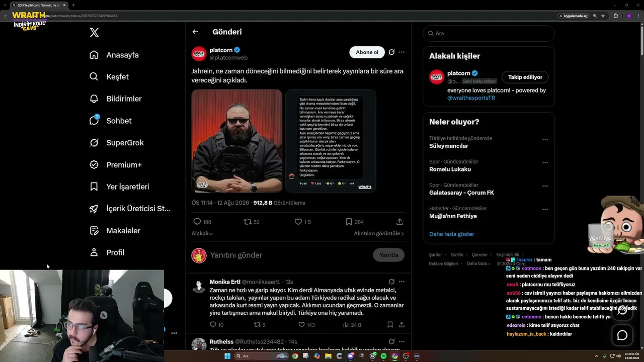The image size is (644, 362).
Task: Click the Takip ediyor following button
Action: pyautogui.click(x=525, y=77)
